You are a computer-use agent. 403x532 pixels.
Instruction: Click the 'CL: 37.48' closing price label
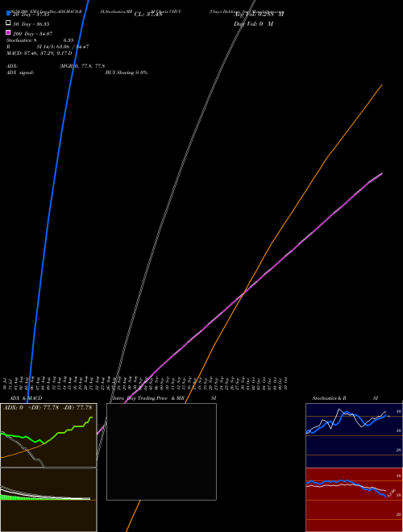click(x=148, y=15)
